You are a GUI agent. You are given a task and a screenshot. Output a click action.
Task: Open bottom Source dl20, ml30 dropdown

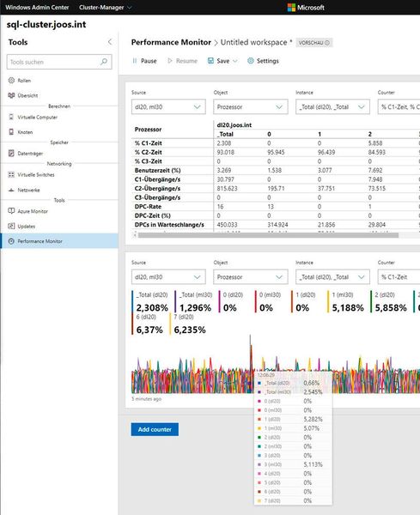(x=168, y=277)
